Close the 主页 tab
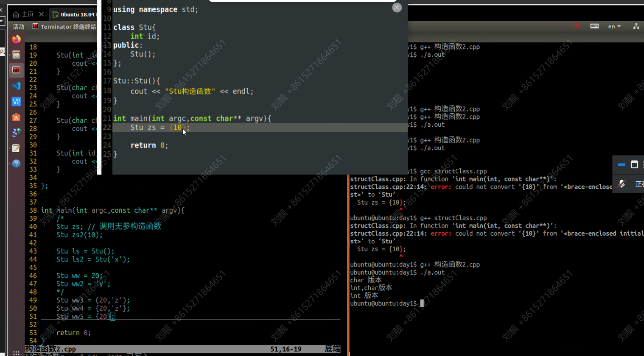Viewport: 644px width, 356px height. pos(41,14)
